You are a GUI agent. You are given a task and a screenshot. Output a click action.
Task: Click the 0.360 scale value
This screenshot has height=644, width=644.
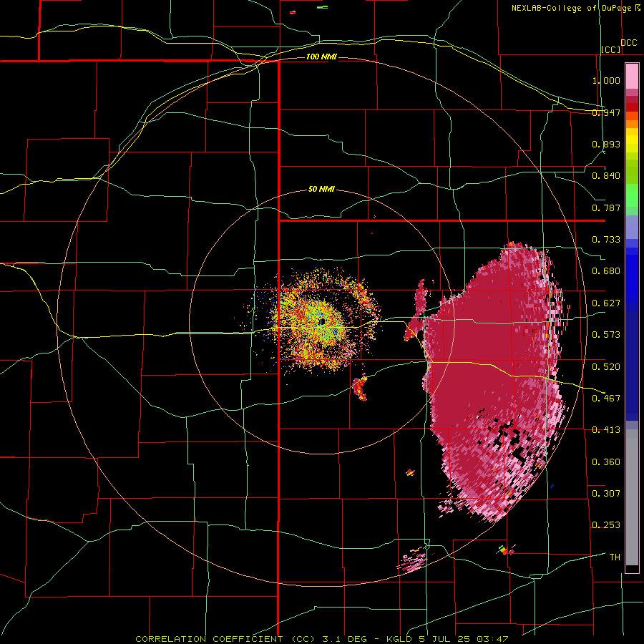(606, 462)
